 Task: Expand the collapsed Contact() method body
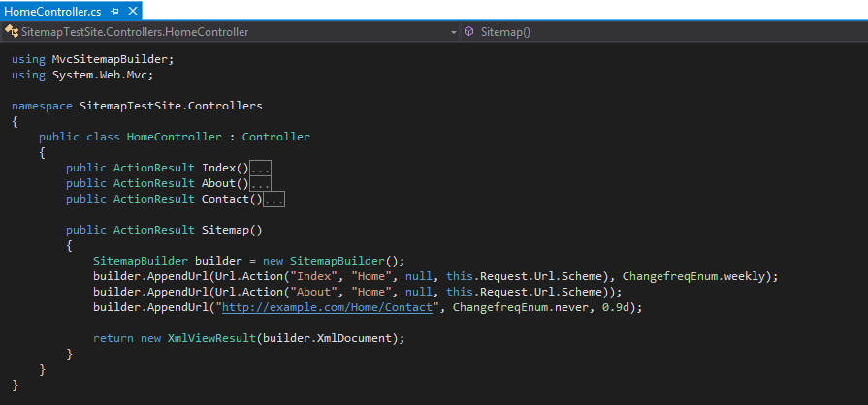pyautogui.click(x=273, y=200)
